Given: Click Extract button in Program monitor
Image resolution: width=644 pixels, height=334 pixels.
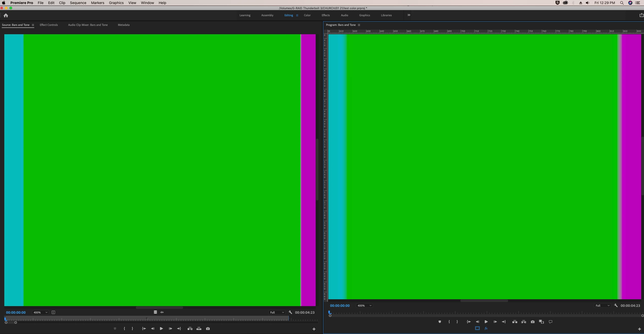Looking at the screenshot, I should click(x=524, y=322).
